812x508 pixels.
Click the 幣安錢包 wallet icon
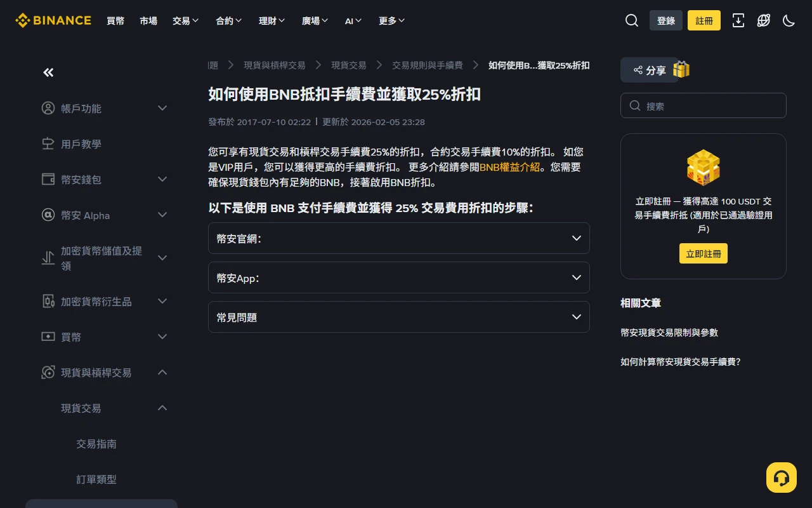[x=48, y=179]
